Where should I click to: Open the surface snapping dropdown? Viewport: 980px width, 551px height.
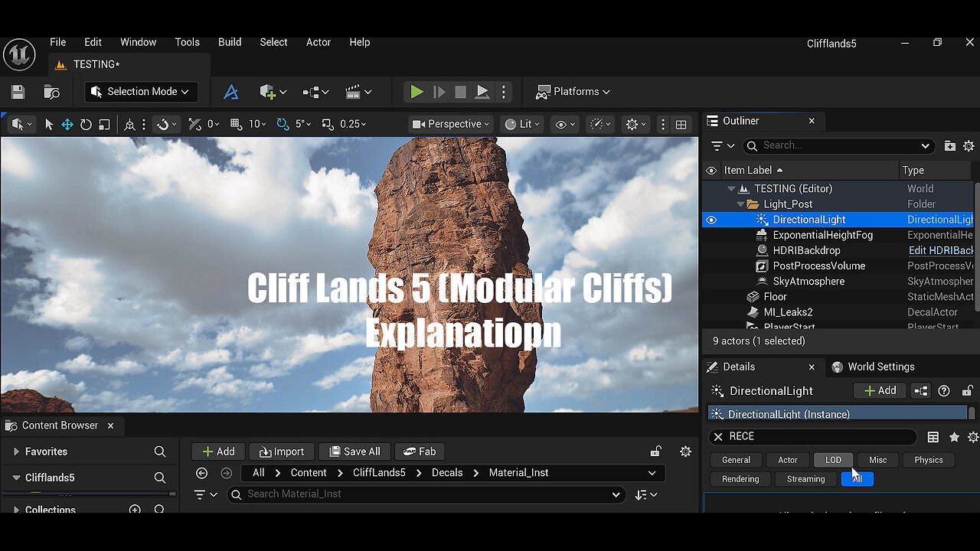coord(167,124)
